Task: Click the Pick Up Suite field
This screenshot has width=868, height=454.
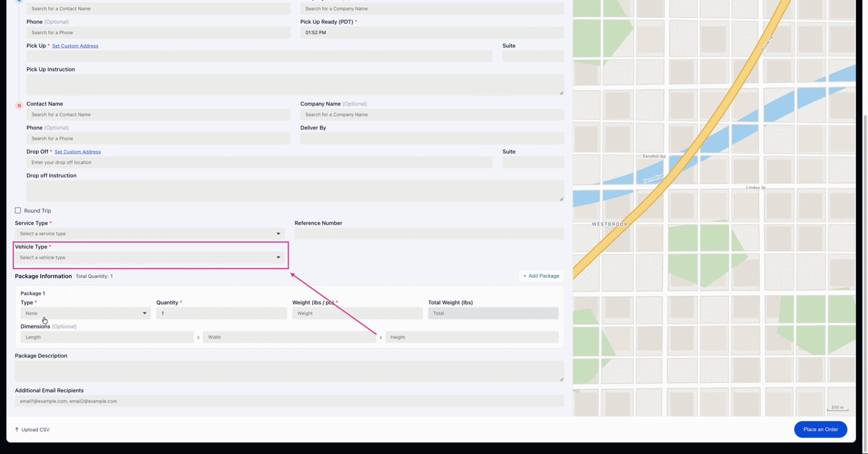Action: click(x=533, y=56)
